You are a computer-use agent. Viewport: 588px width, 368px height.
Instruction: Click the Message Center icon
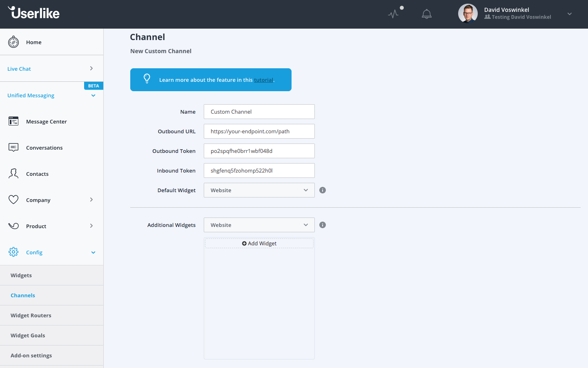13,121
